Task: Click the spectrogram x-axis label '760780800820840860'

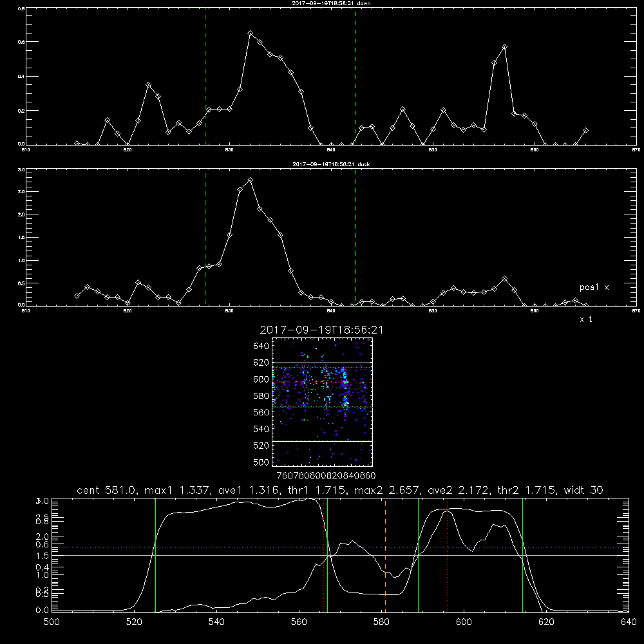Action: tap(326, 475)
